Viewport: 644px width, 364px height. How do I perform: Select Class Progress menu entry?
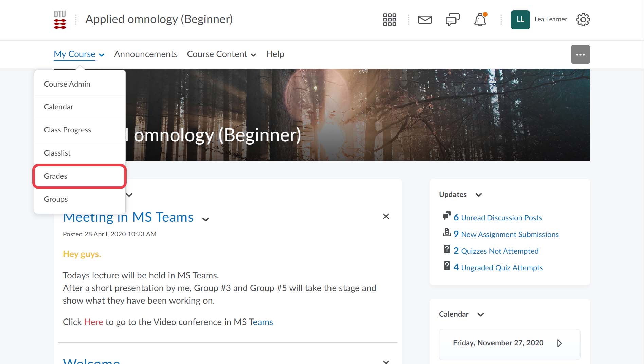80,130
